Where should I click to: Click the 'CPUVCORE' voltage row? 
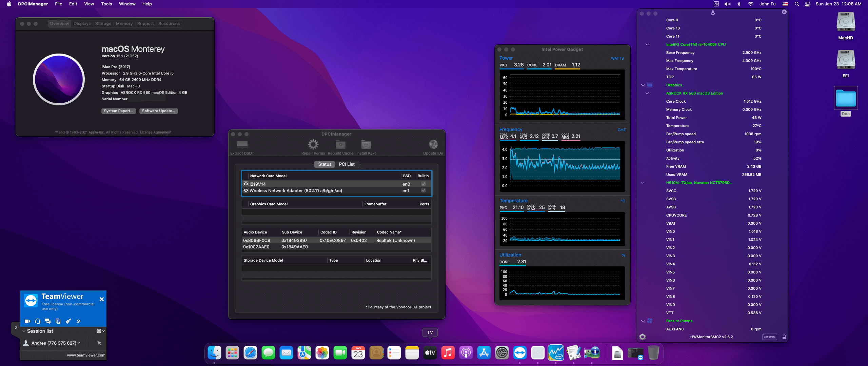tap(713, 215)
